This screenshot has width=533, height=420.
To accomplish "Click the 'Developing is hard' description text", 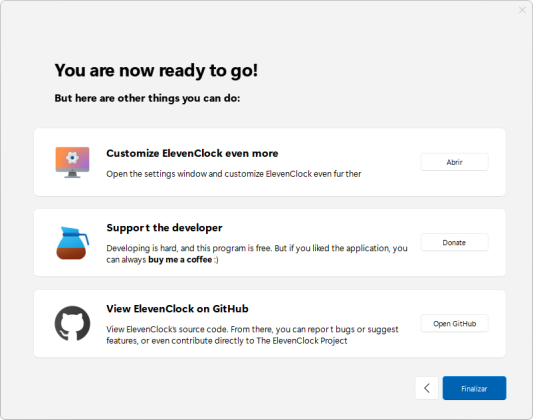I will (257, 254).
